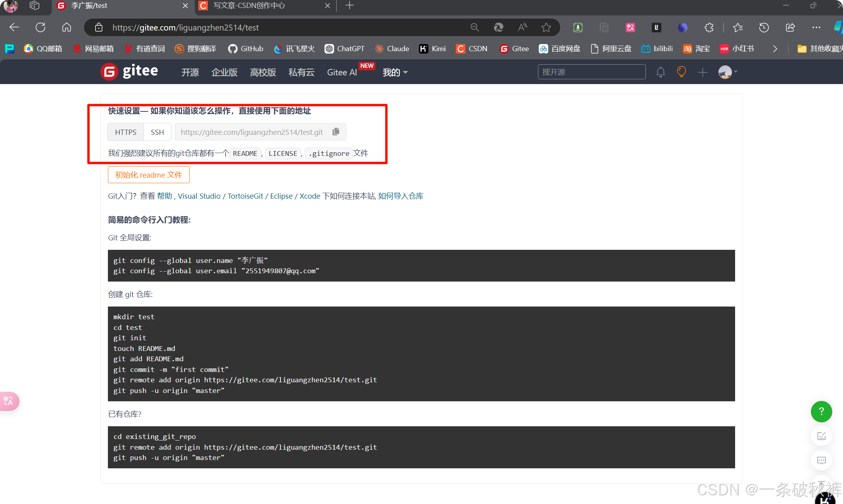
Task: Click the floating feedback edit icon
Action: (821, 436)
